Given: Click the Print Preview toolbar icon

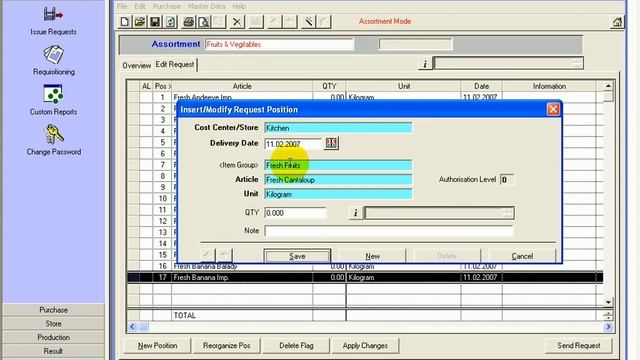Looking at the screenshot, I should [203, 22].
